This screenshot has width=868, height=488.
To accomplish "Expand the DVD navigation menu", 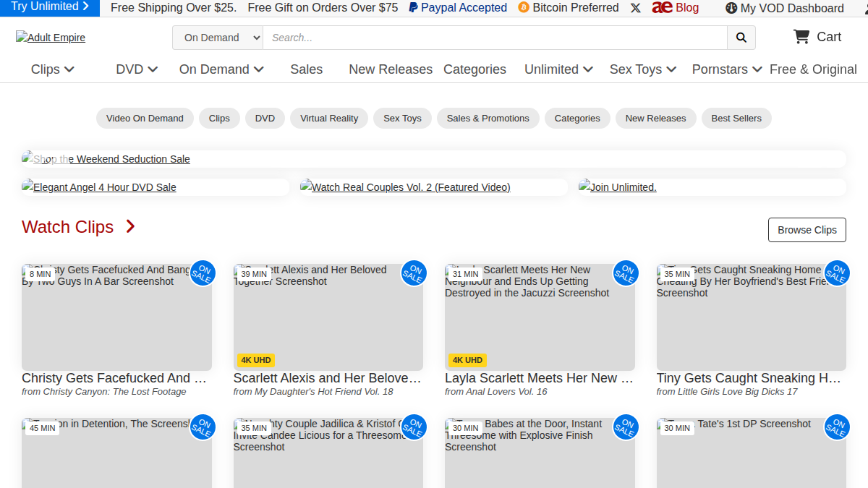I will (x=137, y=69).
